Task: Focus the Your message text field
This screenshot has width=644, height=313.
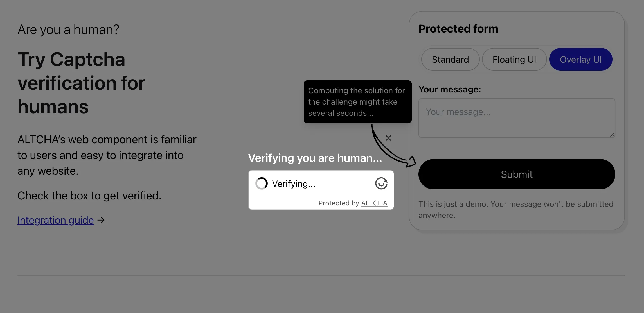Action: pos(517,118)
